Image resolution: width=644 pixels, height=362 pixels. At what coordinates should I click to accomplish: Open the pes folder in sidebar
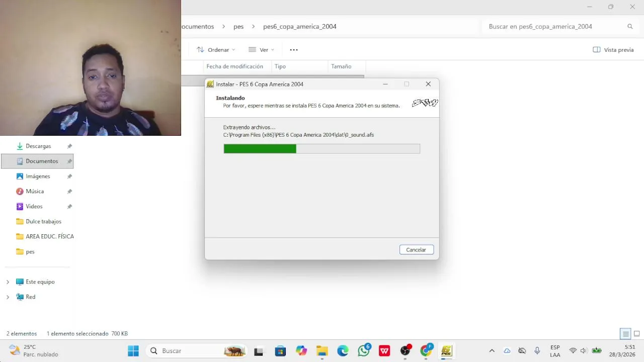(x=30, y=251)
